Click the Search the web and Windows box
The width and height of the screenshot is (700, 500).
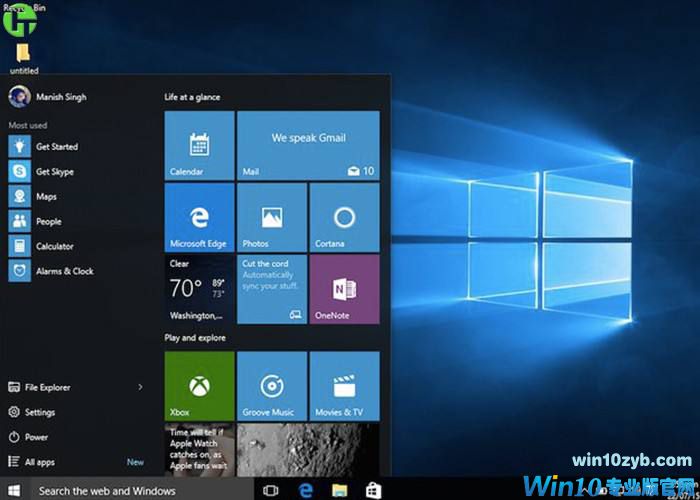(x=142, y=491)
